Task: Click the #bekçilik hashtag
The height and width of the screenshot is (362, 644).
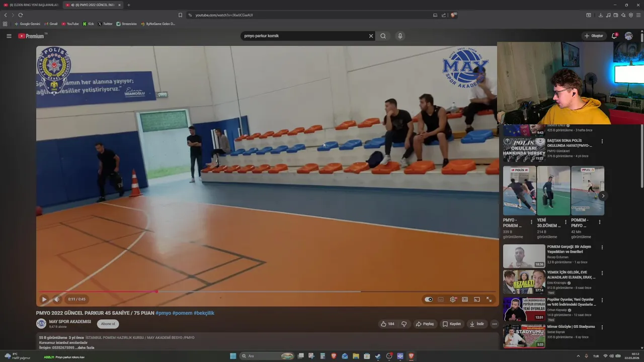Action: point(204,313)
